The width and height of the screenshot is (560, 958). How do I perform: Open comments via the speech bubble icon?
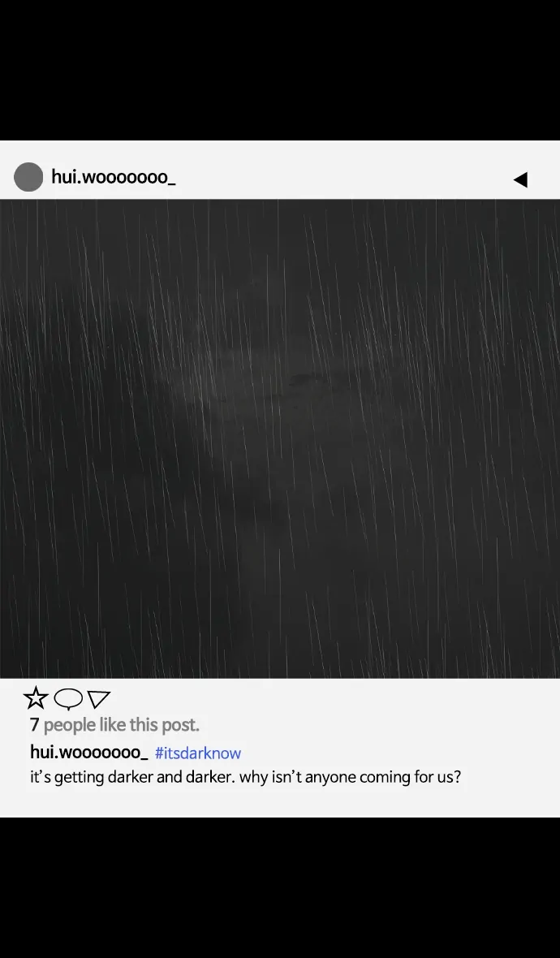tap(68, 698)
